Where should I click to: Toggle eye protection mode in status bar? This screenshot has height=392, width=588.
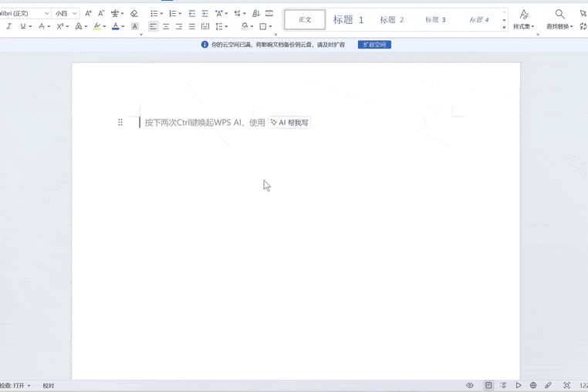(x=470, y=385)
